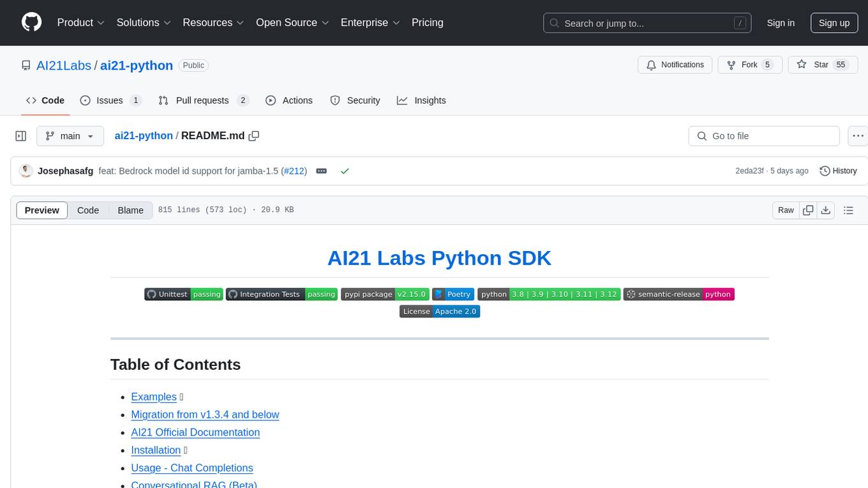This screenshot has width=868, height=488.
Task: Open pull request #212 link
Action: pyautogui.click(x=295, y=171)
